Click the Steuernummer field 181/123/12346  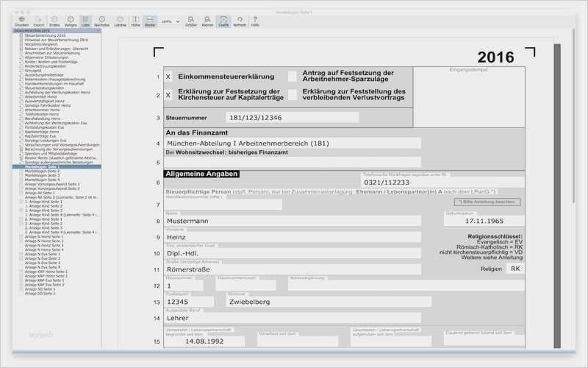[292, 118]
